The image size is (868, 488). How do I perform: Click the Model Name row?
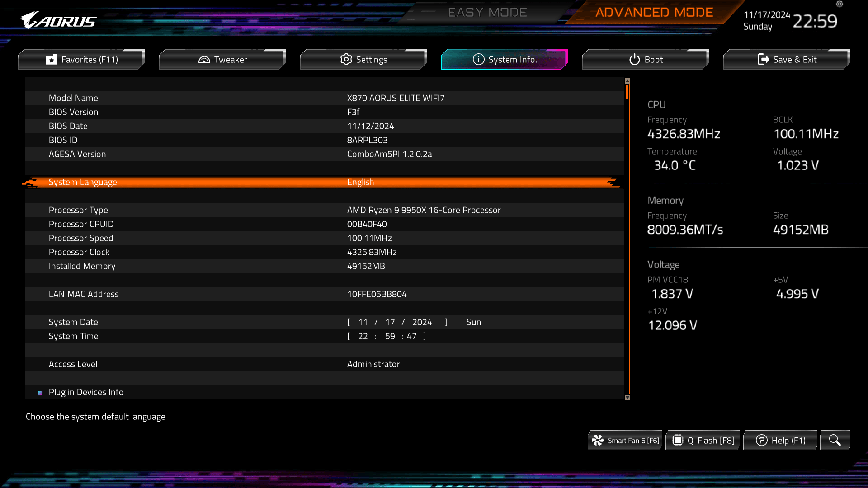[325, 98]
